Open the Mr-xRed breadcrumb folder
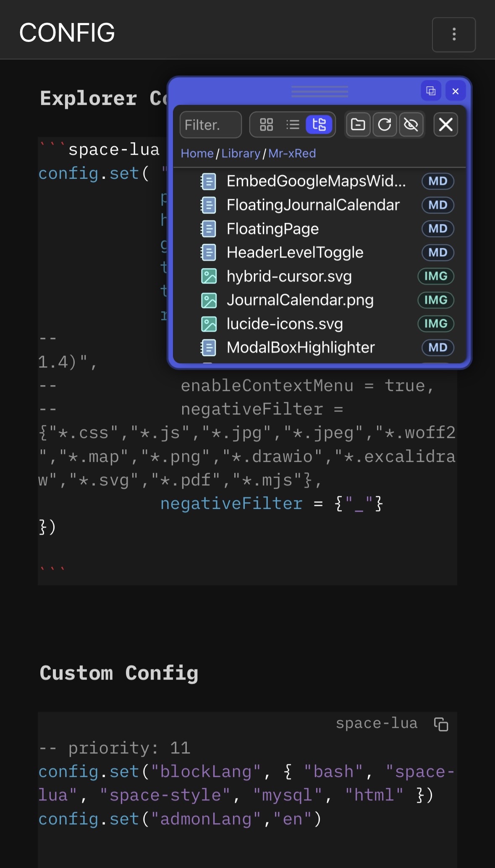 (x=292, y=154)
